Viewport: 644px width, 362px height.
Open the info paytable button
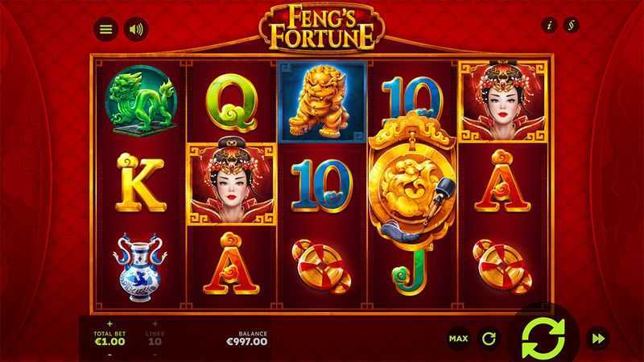tap(549, 26)
